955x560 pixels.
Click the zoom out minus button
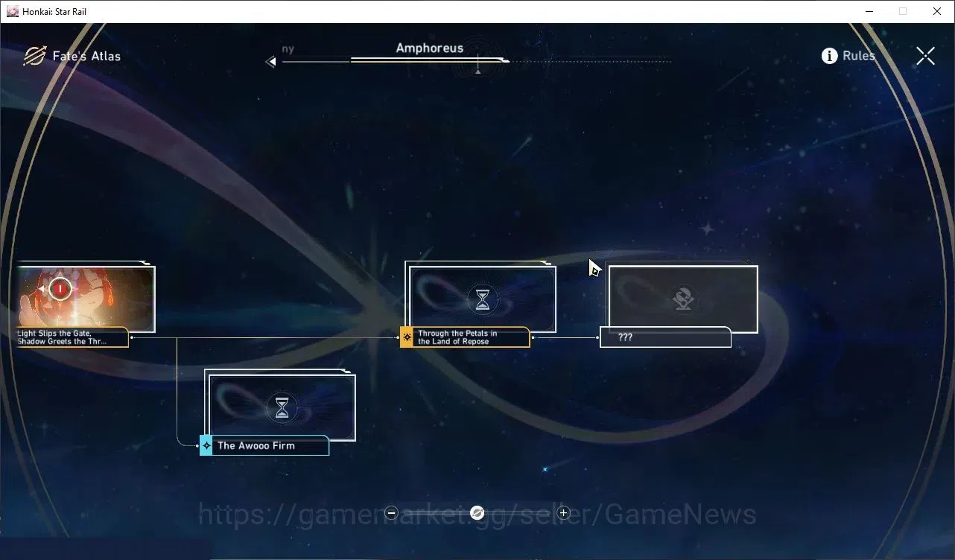392,512
